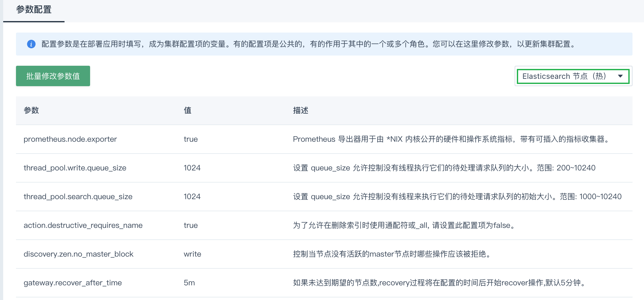The height and width of the screenshot is (300, 644).
Task: Click the blue info icon in the notice banner
Action: tap(31, 44)
